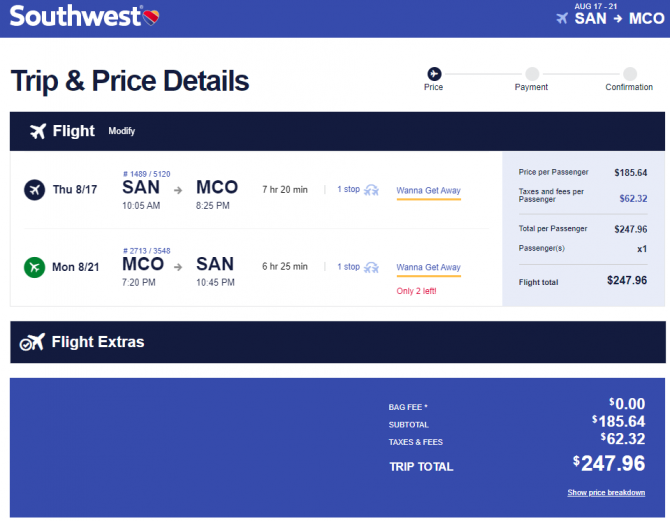Screen dimensions: 670x521
Task: Expand Show price breakdown
Action: (606, 492)
